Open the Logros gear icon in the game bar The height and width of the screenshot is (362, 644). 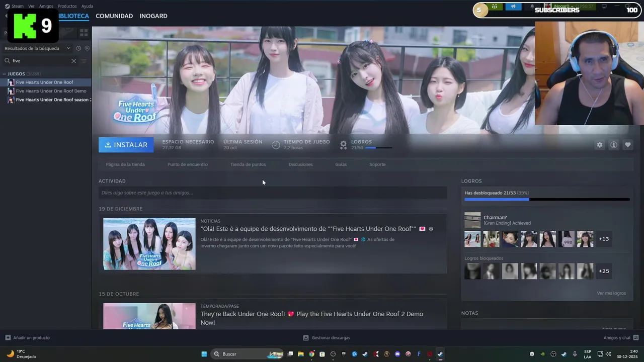pyautogui.click(x=343, y=145)
